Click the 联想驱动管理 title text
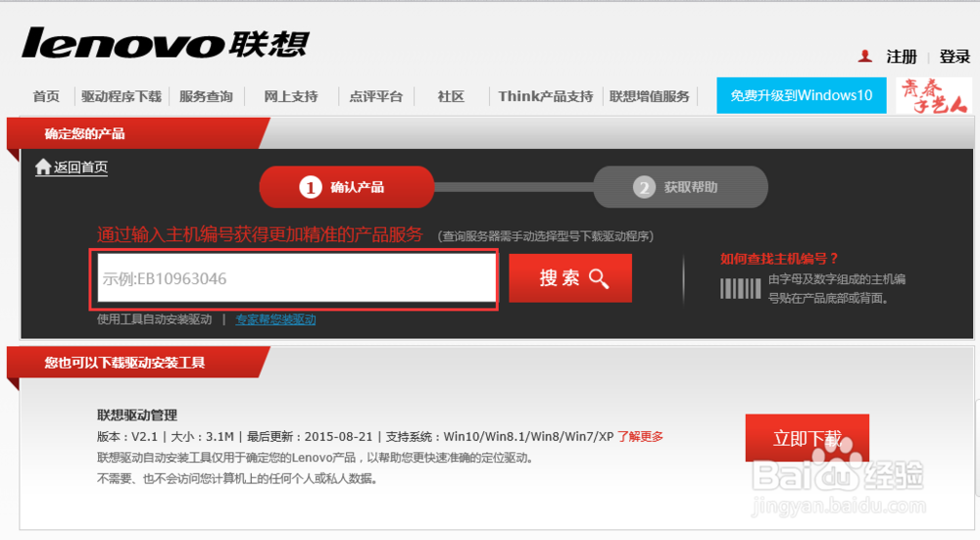The width and height of the screenshot is (980, 540). pos(137,415)
